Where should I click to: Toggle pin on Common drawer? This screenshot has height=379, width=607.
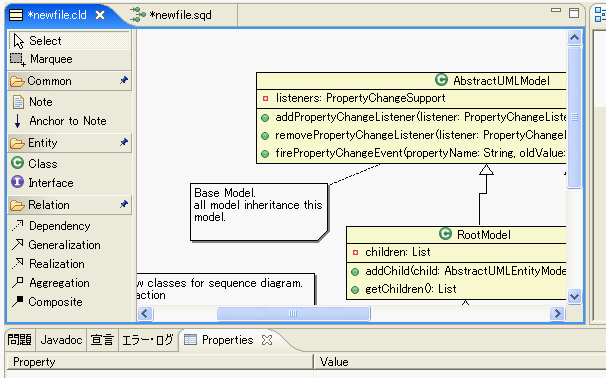tap(123, 80)
